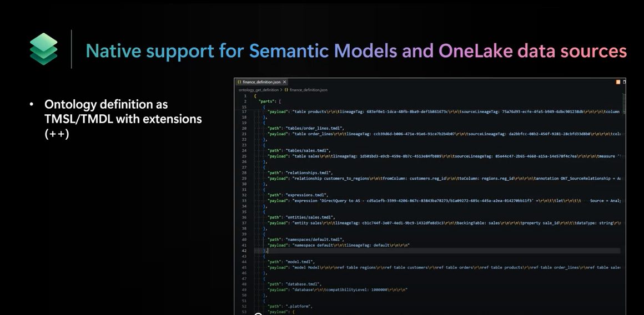
Task: Click the path "relationships.tmdl" line
Action: pos(300,172)
